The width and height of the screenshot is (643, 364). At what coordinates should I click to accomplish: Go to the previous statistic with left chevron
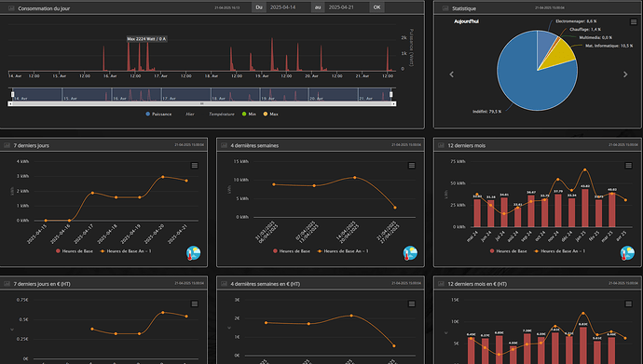pos(451,74)
